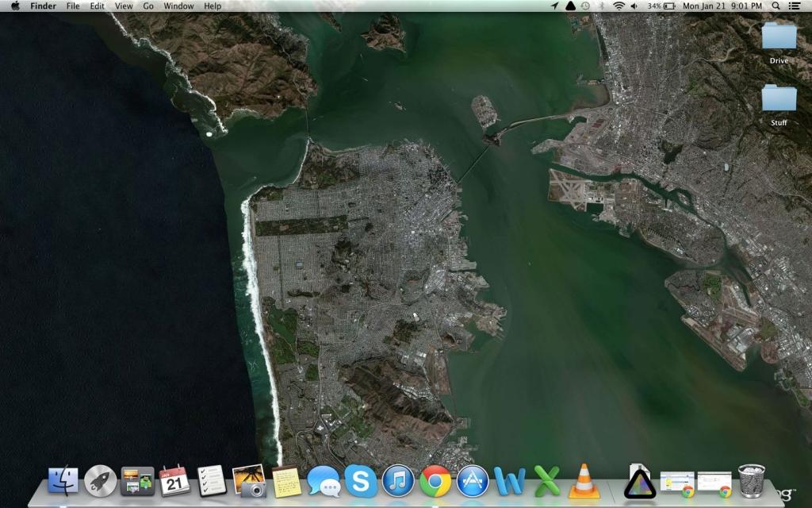The width and height of the screenshot is (812, 508).
Task: Open Reminders checklist icon in the Dock
Action: 212,480
